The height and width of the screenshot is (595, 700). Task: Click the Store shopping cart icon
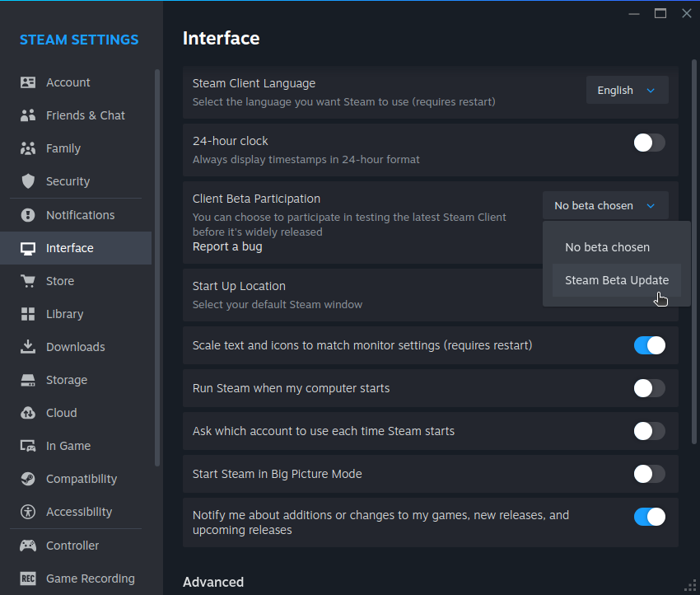(28, 281)
